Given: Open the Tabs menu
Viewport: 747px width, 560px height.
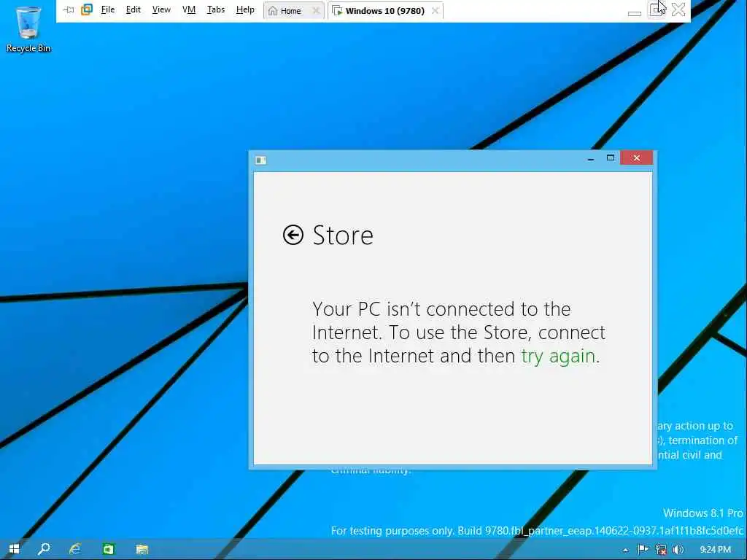Looking at the screenshot, I should click(216, 10).
